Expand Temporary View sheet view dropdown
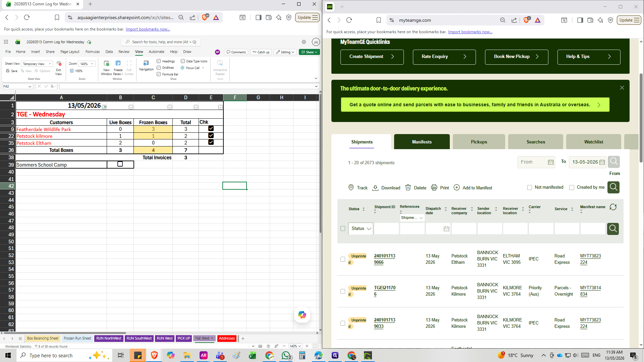The height and width of the screenshot is (362, 644). pyautogui.click(x=37, y=64)
